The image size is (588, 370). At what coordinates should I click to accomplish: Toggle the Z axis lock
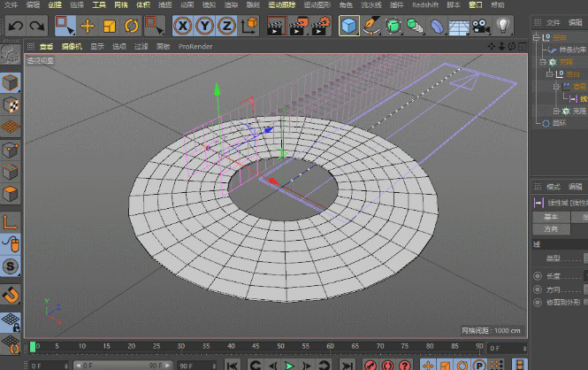point(226,26)
